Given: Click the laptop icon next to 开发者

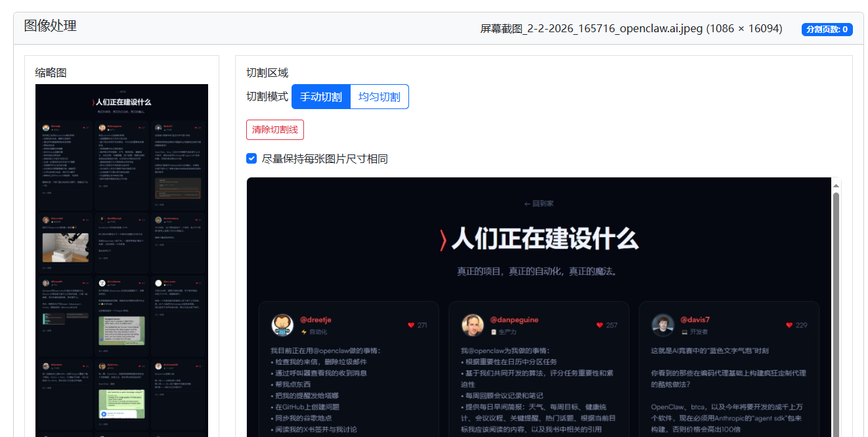Looking at the screenshot, I should point(684,333).
